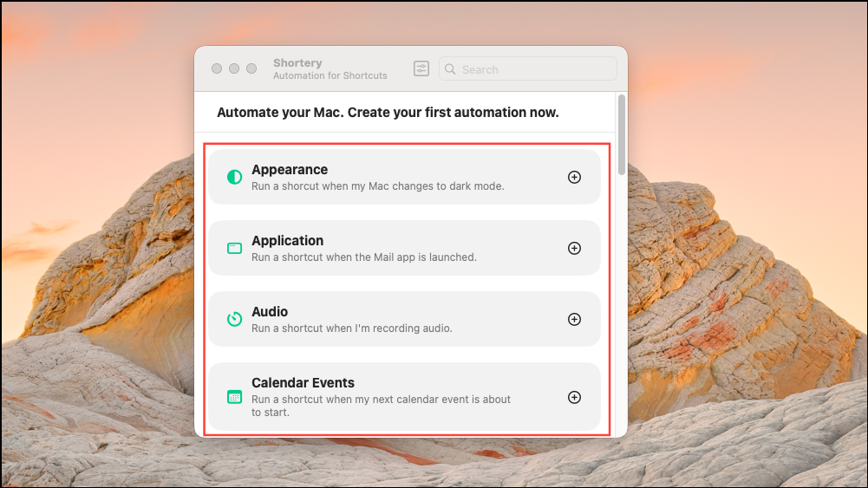This screenshot has width=868, height=488.
Task: Click the magnifying glass search icon
Action: click(x=451, y=69)
